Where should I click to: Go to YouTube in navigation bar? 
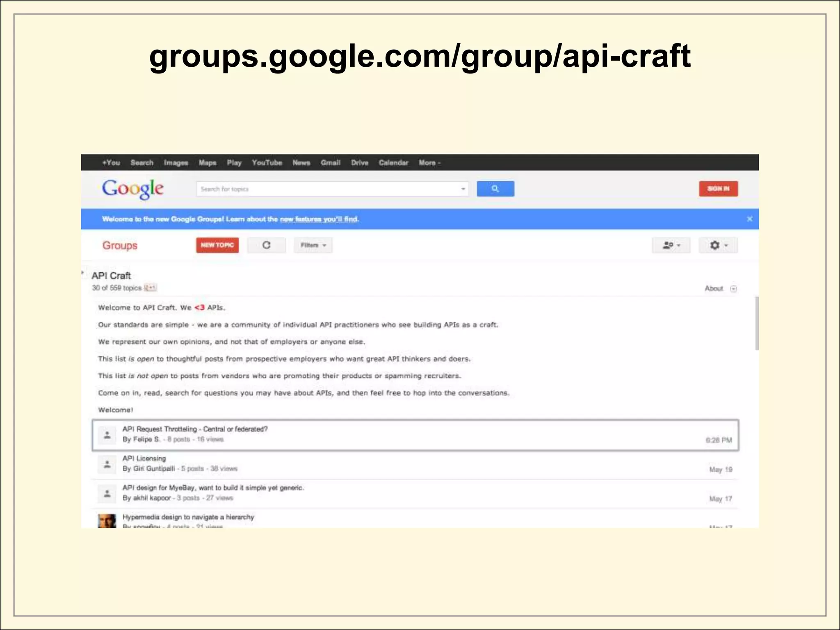[x=267, y=163]
